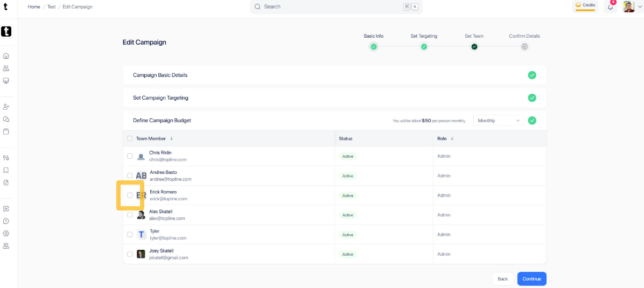
Task: Open the settings gear icon in sidebar
Action: click(6, 233)
